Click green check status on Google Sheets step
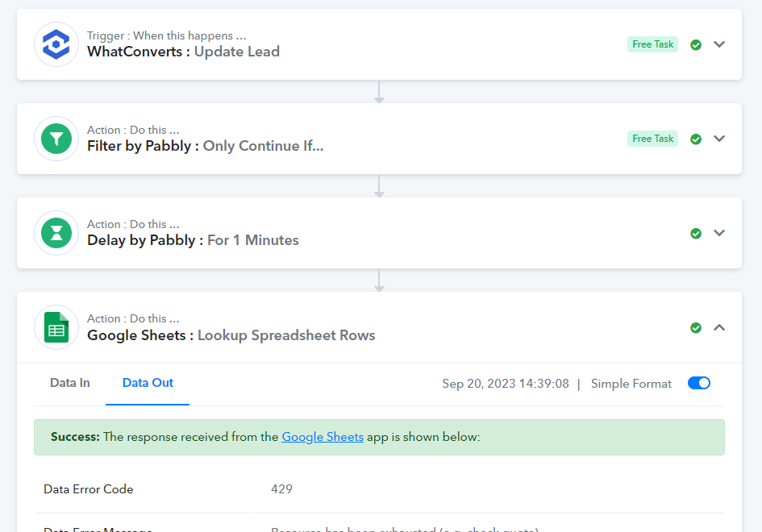The height and width of the screenshot is (532, 762). point(696,327)
